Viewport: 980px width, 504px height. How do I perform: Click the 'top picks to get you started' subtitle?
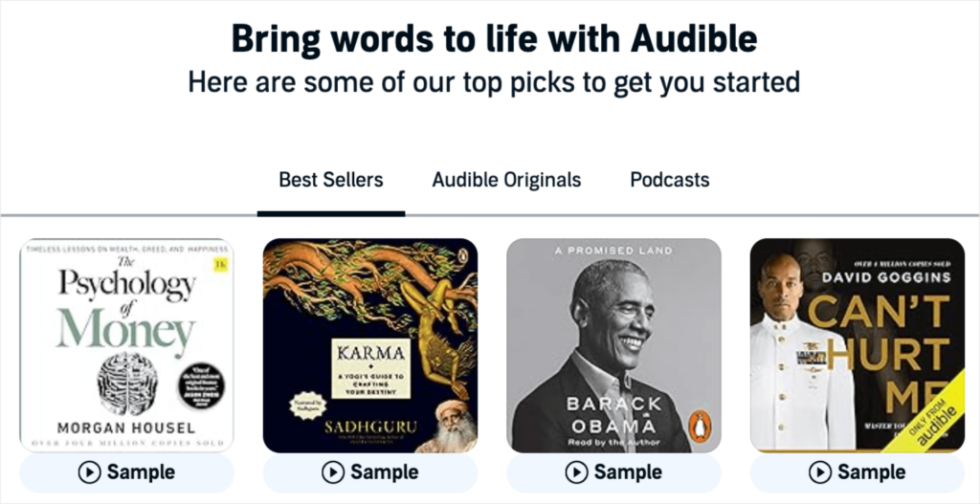[494, 82]
